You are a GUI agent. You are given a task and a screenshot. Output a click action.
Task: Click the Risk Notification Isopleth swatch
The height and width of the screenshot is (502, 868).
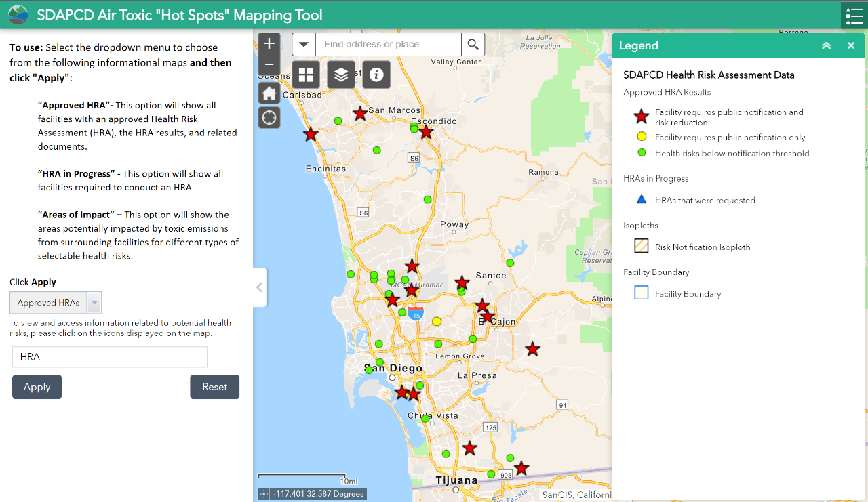[x=641, y=246]
